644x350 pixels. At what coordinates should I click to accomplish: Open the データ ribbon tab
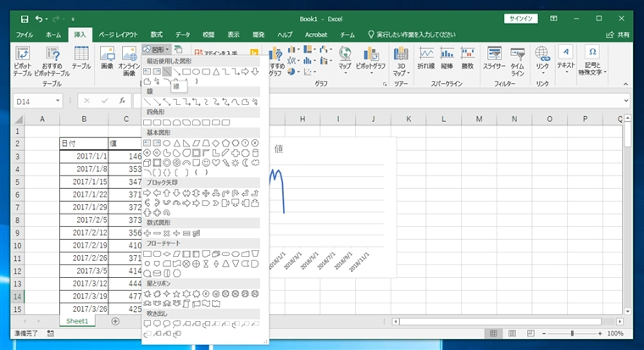point(183,35)
